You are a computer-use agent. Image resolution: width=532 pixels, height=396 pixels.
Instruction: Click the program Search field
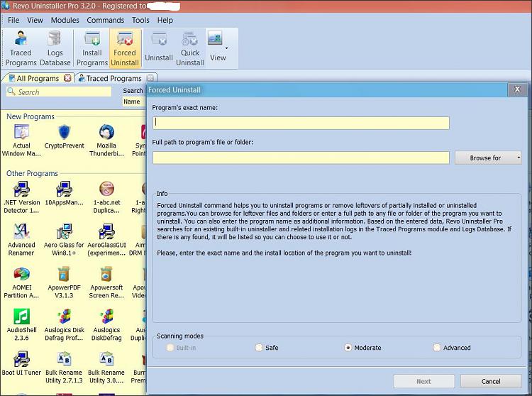click(x=59, y=92)
